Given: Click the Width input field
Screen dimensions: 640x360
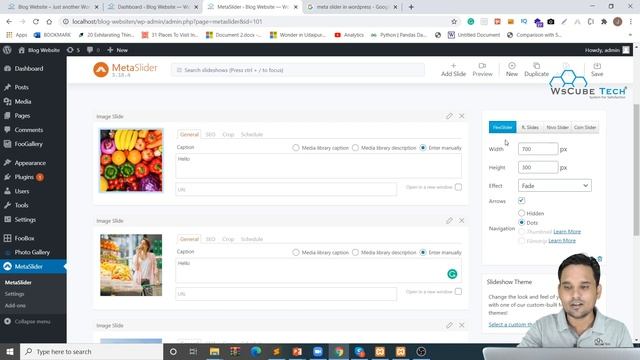Looking at the screenshot, I should point(538,149).
